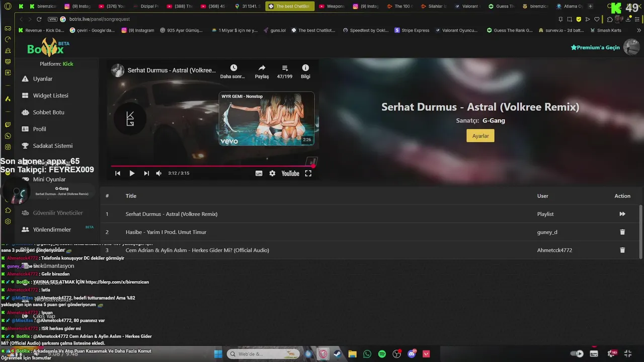Image resolution: width=644 pixels, height=362 pixels.
Task: Open the blerp.com link in chat
Action: tap(117, 282)
